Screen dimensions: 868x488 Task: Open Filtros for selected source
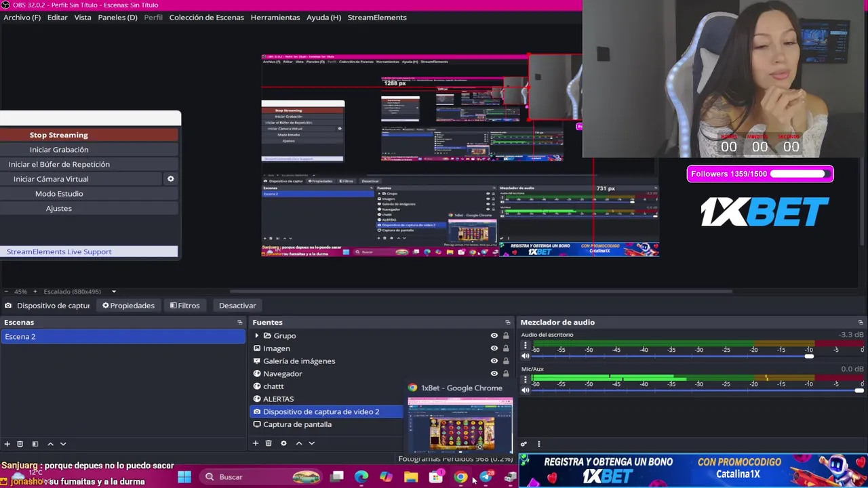[184, 306]
